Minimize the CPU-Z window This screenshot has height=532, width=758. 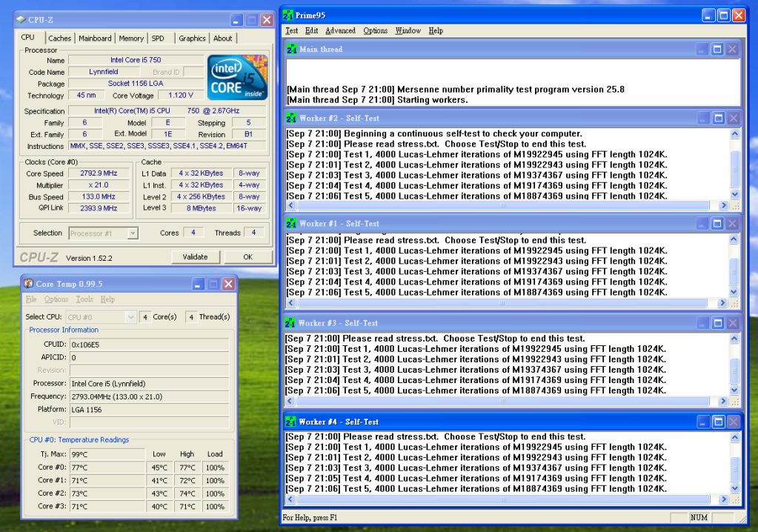236,20
